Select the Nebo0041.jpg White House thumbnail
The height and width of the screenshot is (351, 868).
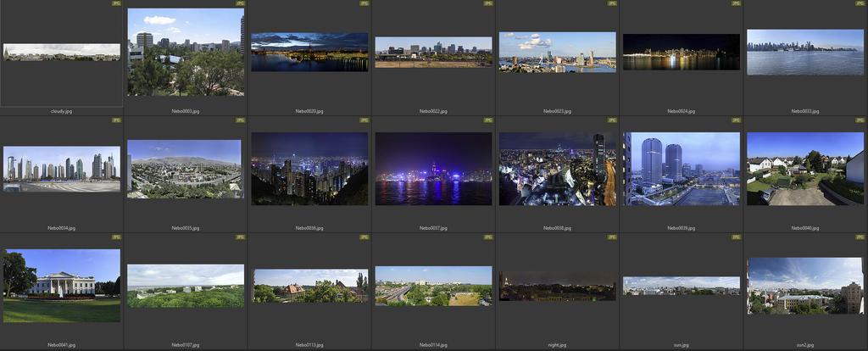point(62,286)
